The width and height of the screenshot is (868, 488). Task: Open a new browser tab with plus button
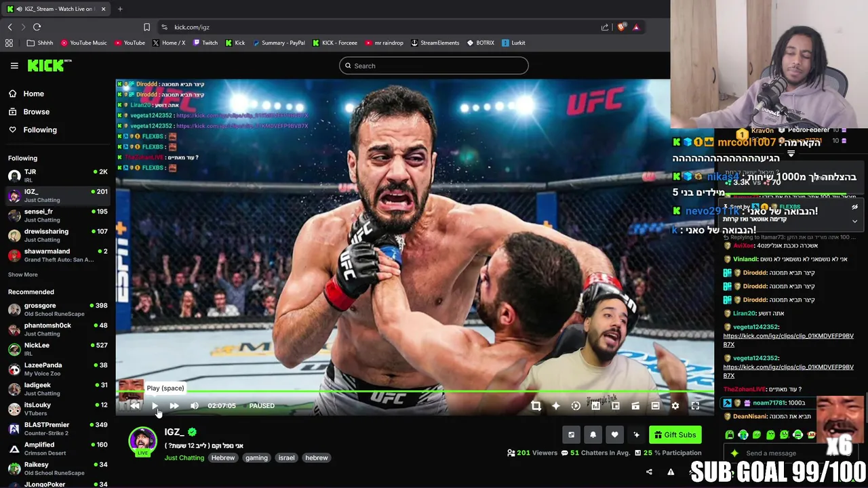coord(120,9)
